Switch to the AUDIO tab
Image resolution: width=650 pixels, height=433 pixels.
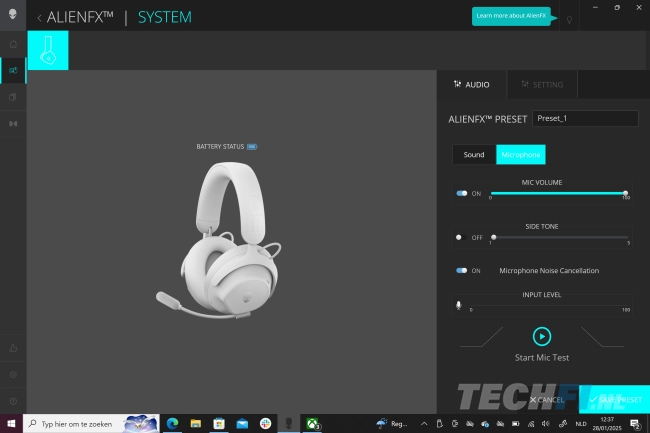(472, 85)
